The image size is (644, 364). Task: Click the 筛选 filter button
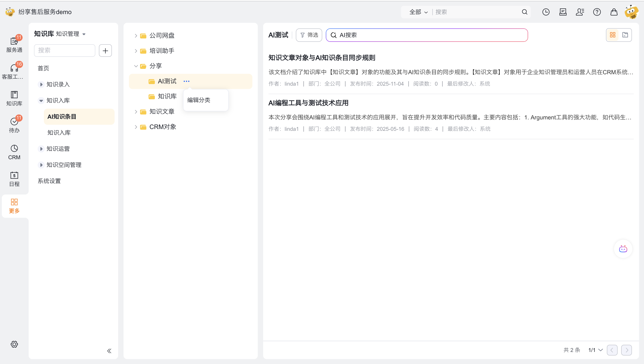tap(309, 35)
